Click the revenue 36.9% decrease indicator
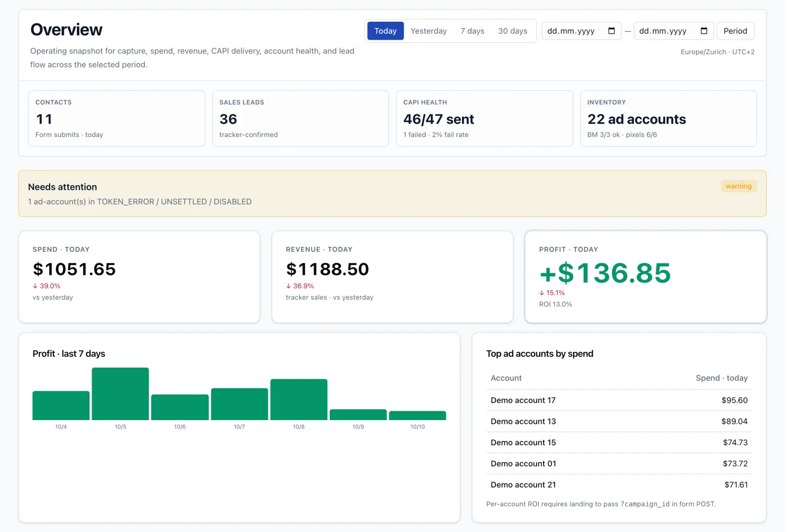Viewport: 785px width, 532px height. (300, 286)
